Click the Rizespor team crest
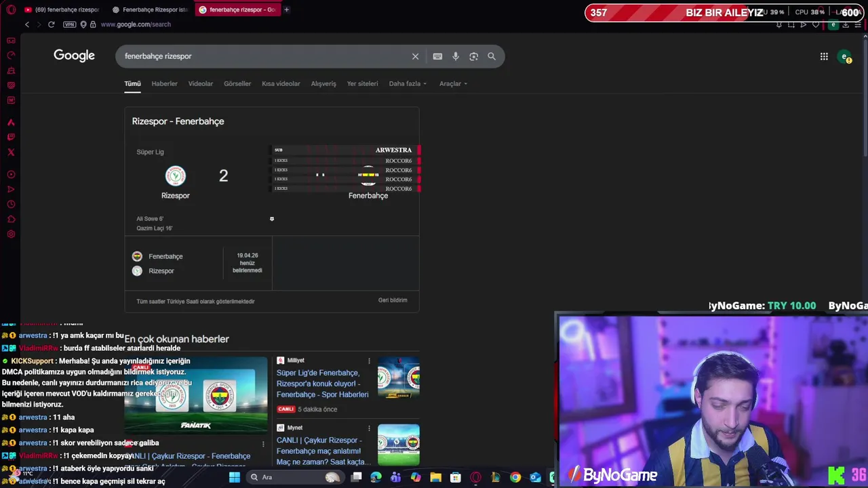The image size is (868, 488). [175, 176]
